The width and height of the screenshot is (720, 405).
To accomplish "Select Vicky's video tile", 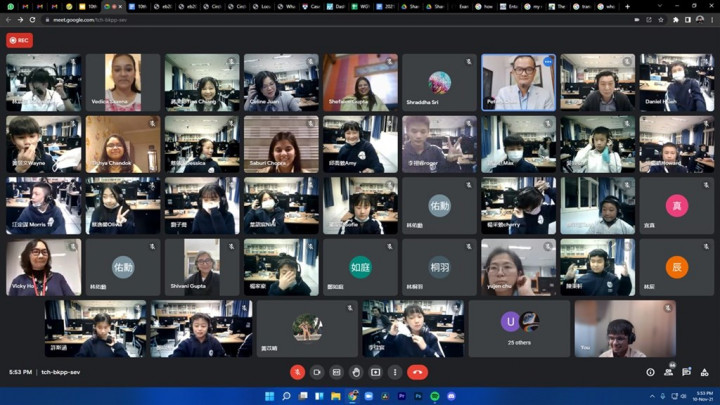I will click(42, 268).
